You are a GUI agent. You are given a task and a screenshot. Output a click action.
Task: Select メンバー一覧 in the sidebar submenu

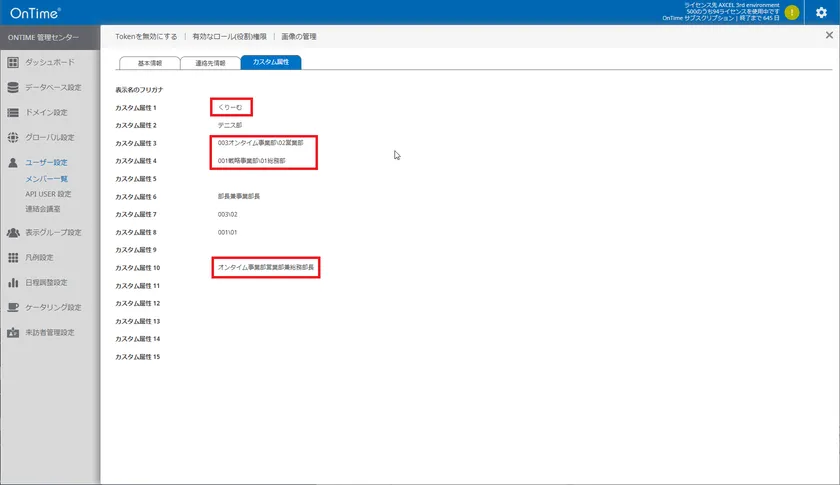pyautogui.click(x=46, y=178)
